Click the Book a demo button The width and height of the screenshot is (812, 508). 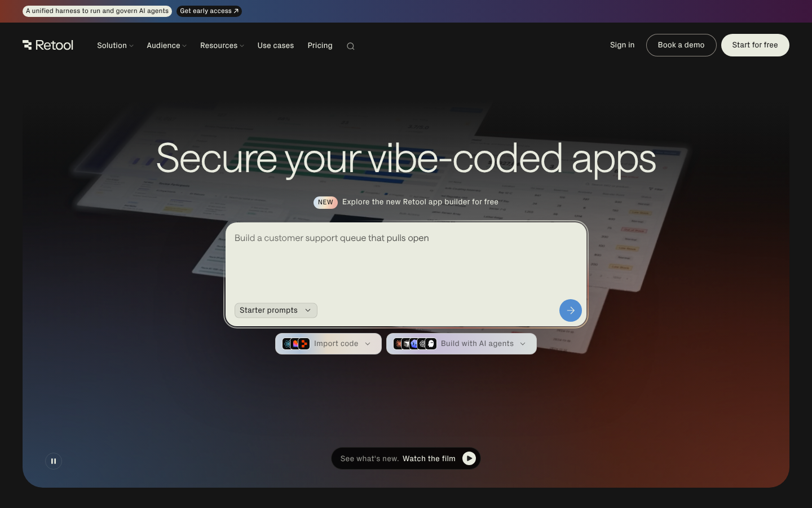(681, 45)
